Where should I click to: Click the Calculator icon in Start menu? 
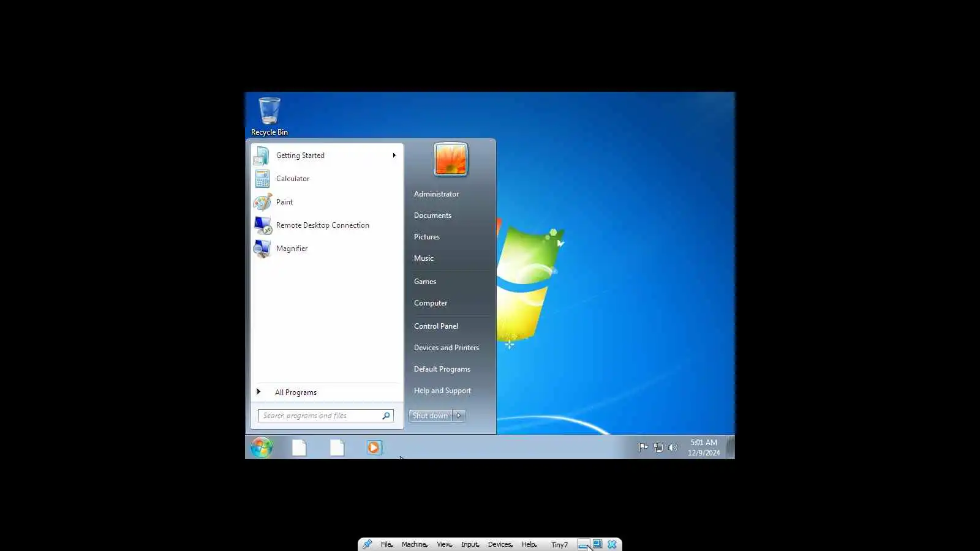click(262, 179)
